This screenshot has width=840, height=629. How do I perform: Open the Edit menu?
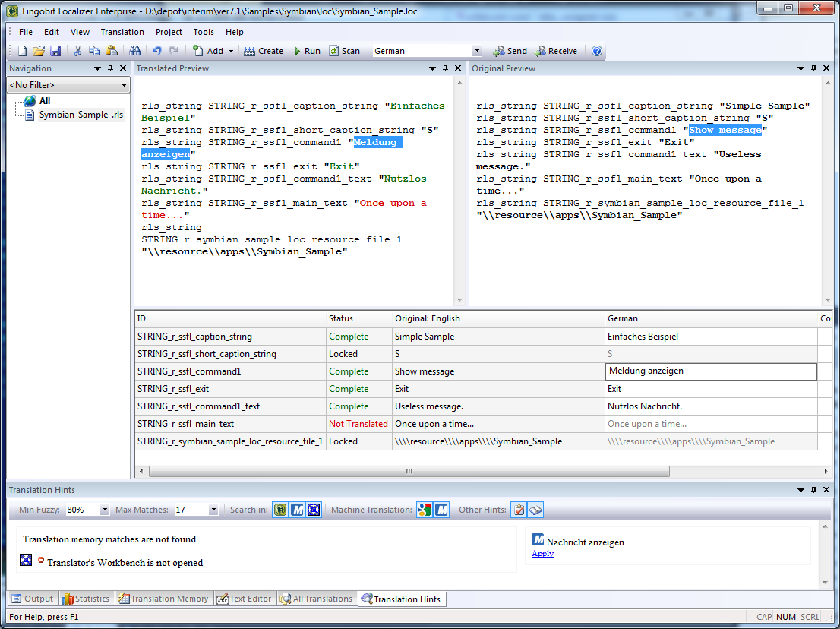tap(52, 32)
